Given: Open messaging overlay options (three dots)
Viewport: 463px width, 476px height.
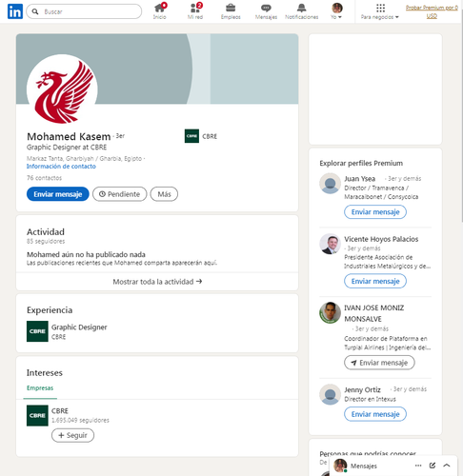Looking at the screenshot, I should [418, 466].
